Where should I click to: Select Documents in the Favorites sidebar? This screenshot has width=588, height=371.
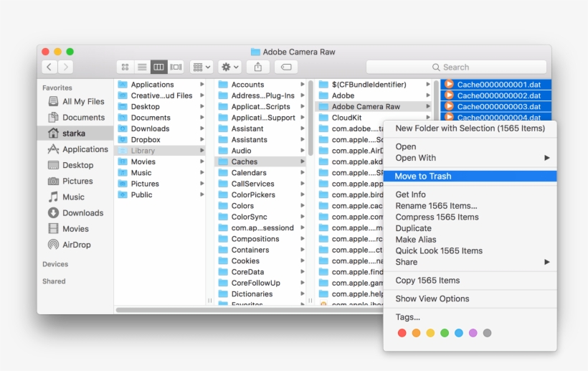[76, 118]
